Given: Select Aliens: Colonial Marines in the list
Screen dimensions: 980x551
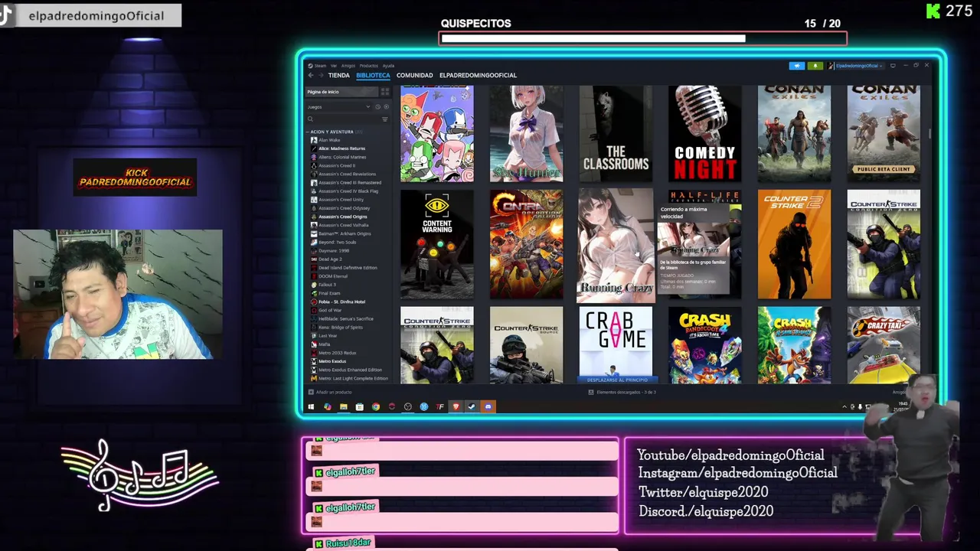Looking at the screenshot, I should tap(342, 157).
